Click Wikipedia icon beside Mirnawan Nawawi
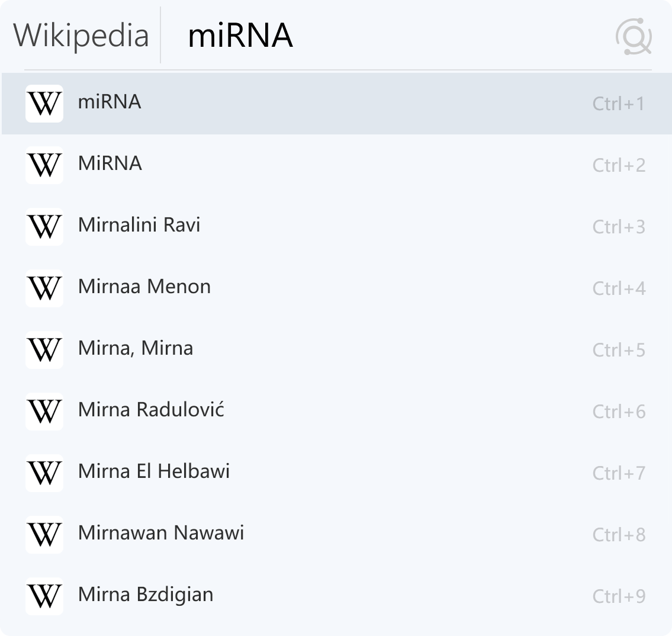Screen dimensions: 672x636 click(44, 534)
